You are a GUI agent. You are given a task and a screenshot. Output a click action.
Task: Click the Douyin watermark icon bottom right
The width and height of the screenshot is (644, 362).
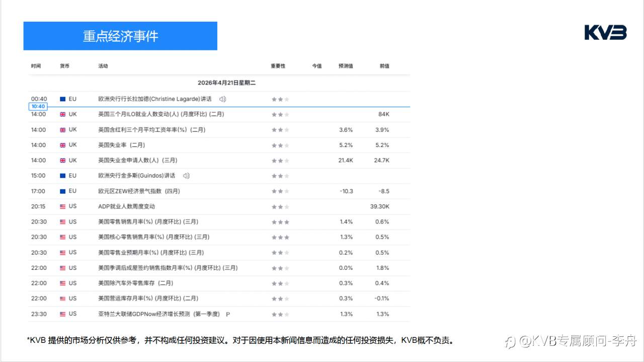click(x=510, y=341)
